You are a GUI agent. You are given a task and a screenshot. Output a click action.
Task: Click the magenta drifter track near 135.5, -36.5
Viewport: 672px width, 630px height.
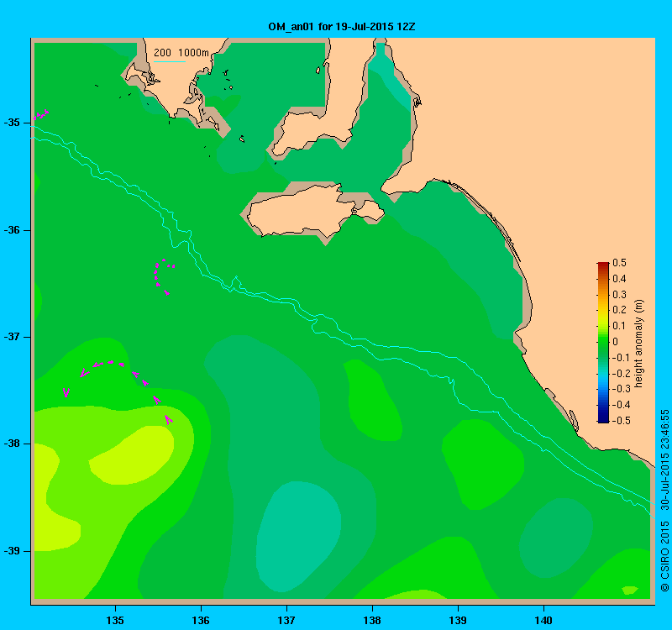(x=163, y=277)
